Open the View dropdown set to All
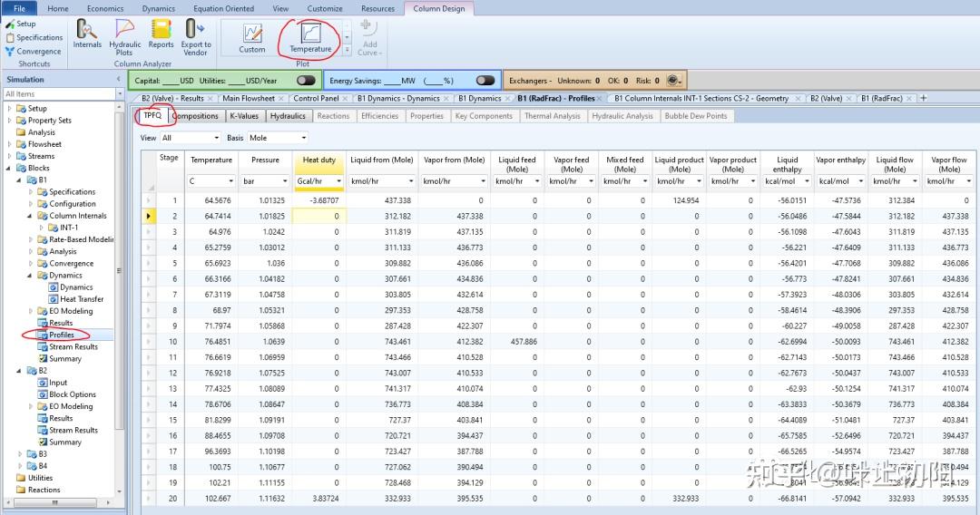 (191, 138)
